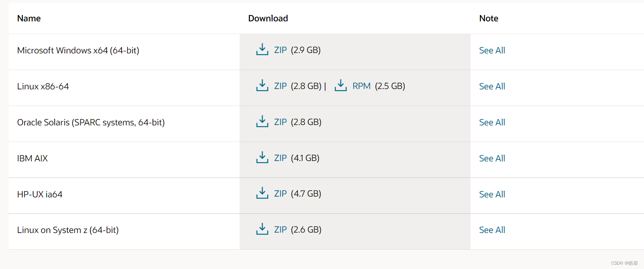Viewport: 644px width, 269px height.
Task: Download the HP-UX ia64 ZIP link
Action: 280,194
